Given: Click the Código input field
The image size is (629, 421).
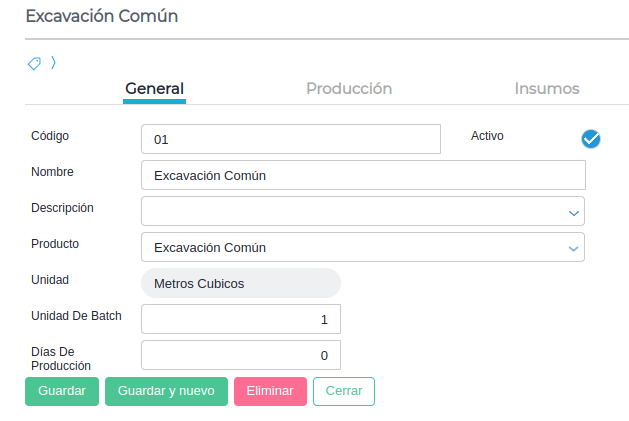Looking at the screenshot, I should [290, 139].
